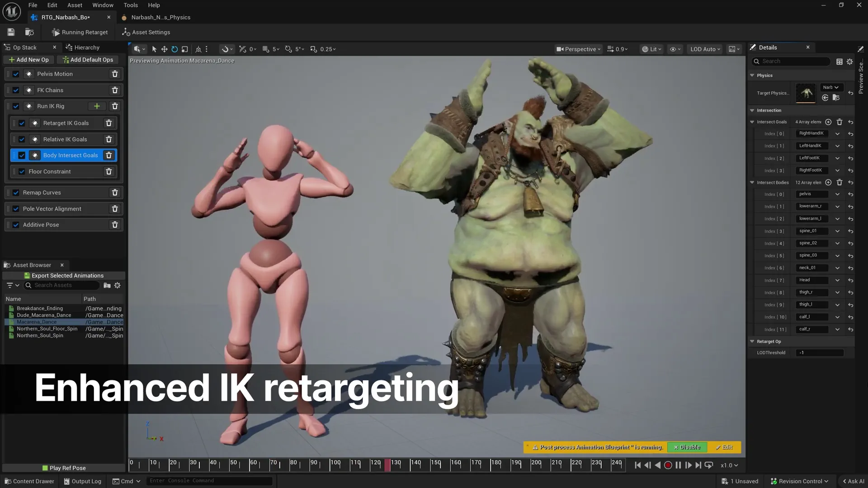Click the save asset icon

point(11,32)
